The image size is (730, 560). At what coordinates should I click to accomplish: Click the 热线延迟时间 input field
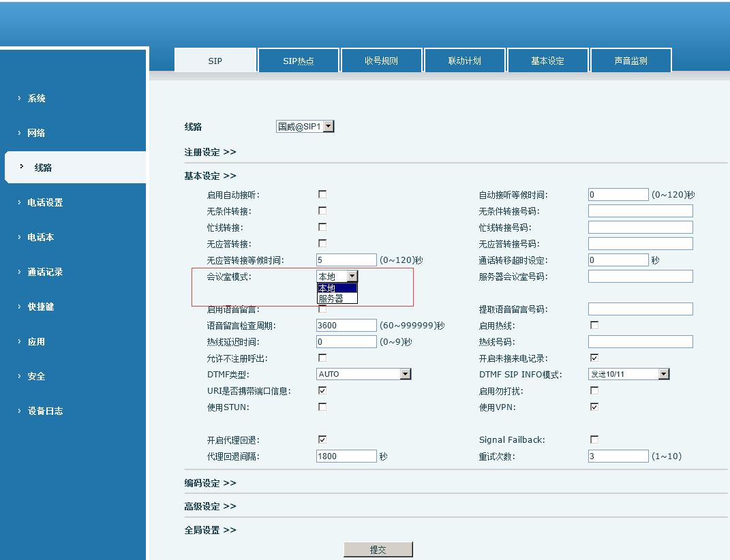click(x=346, y=342)
